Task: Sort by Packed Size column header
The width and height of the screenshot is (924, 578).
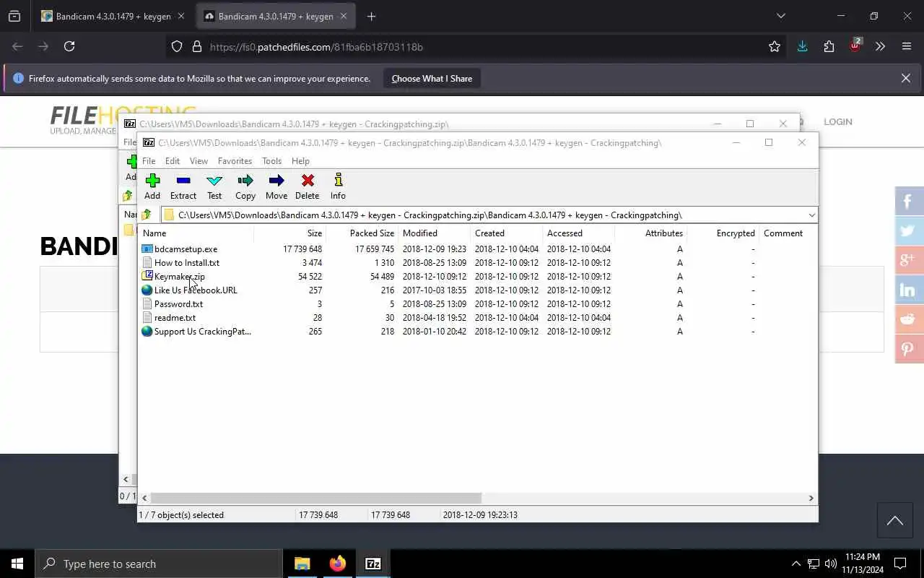Action: tap(362, 233)
